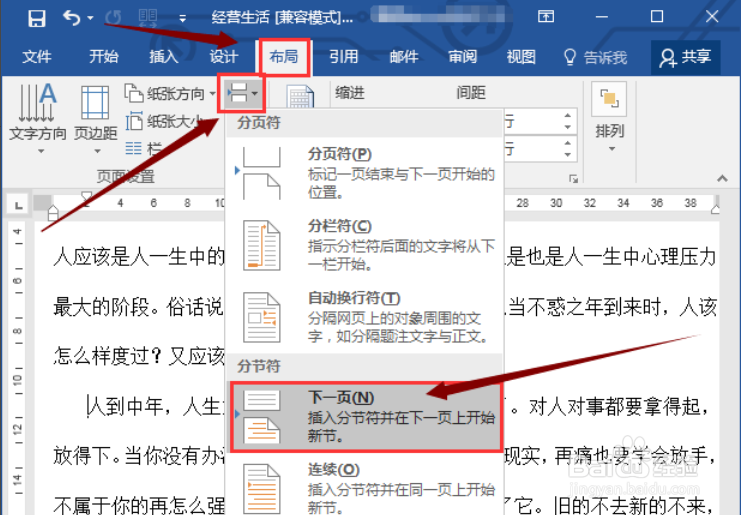Select the 布局 tab
741x515 pixels.
click(284, 57)
